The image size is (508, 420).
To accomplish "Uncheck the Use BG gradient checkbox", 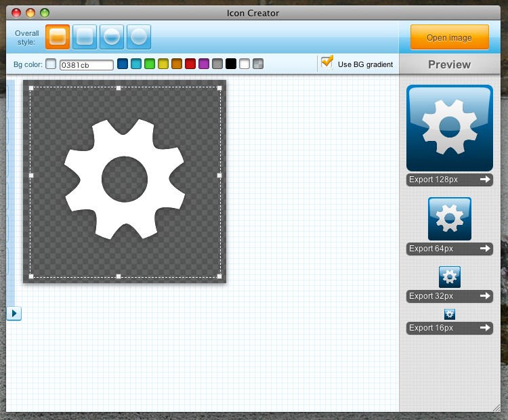I will [327, 62].
